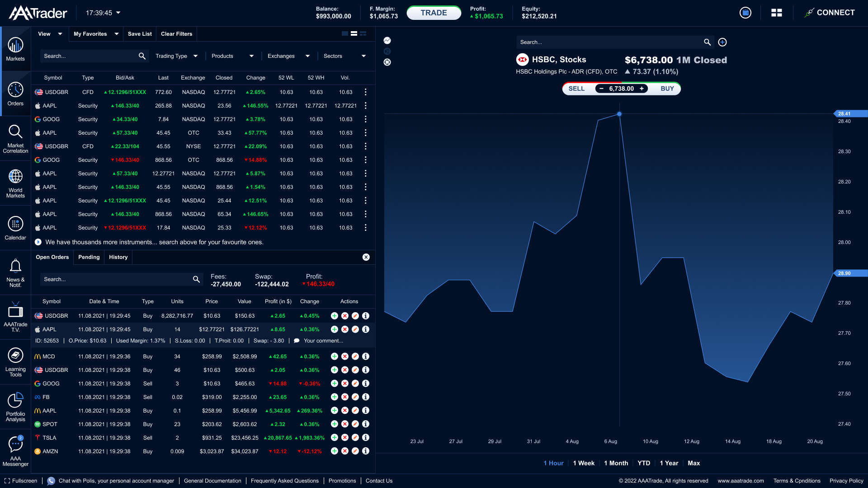
Task: Open the My Favorites dropdown
Action: [96, 34]
